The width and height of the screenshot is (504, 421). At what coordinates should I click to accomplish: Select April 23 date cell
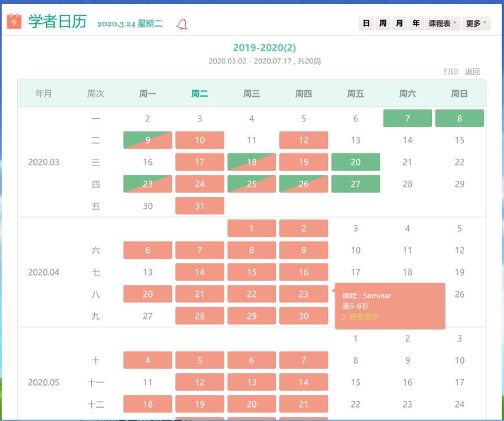coord(303,294)
